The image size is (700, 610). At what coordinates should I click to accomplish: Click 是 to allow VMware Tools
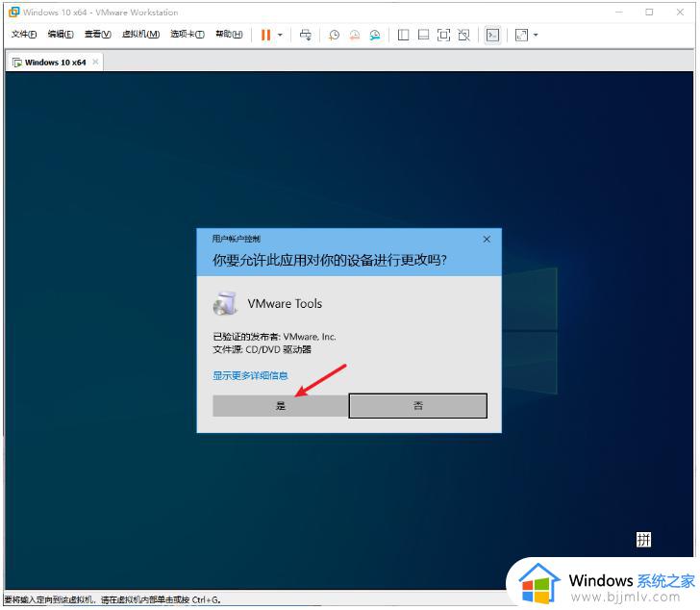[x=280, y=405]
